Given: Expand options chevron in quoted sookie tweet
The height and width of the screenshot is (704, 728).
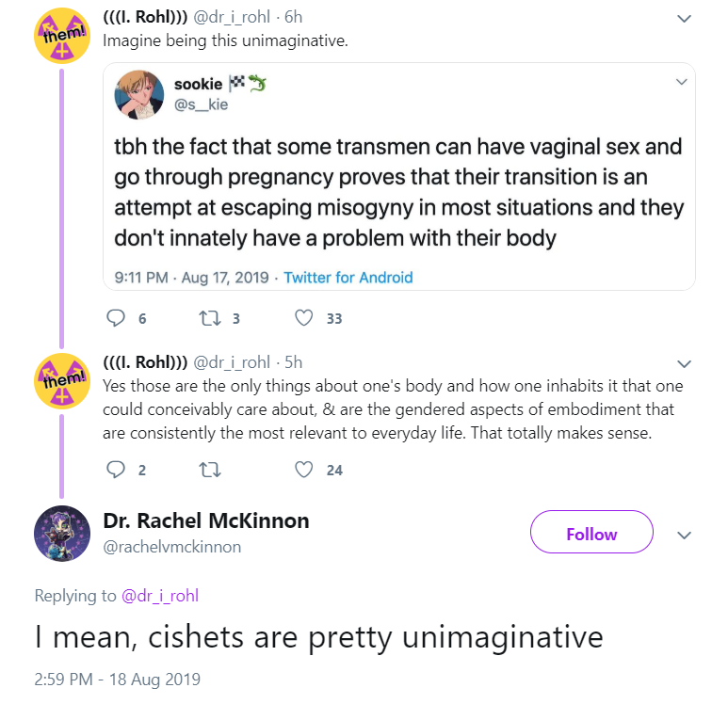Looking at the screenshot, I should pos(681,82).
